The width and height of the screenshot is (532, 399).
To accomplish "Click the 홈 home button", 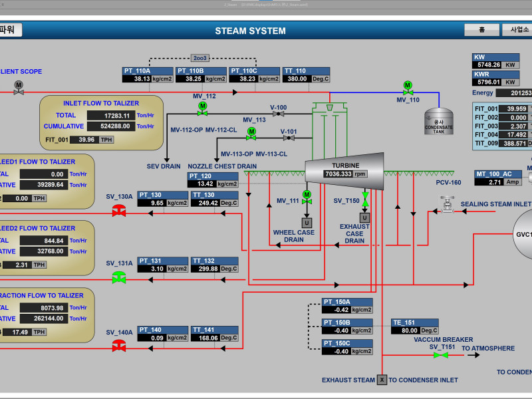I will [x=481, y=30].
